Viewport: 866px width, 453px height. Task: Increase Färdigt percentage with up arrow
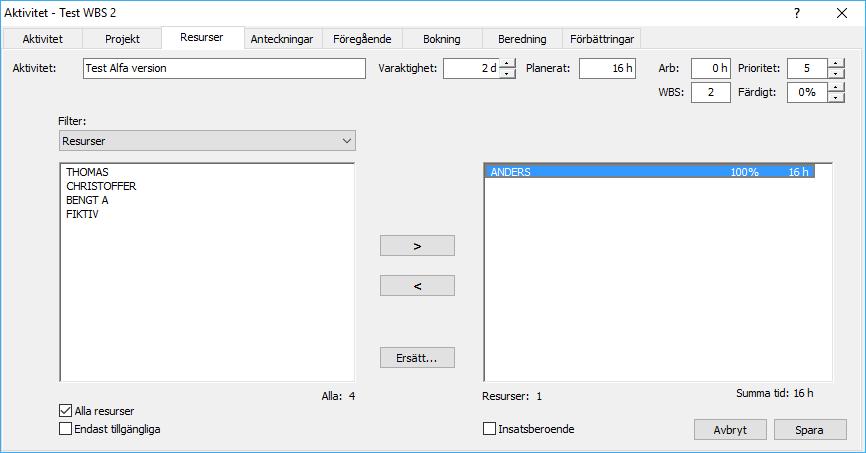836,87
